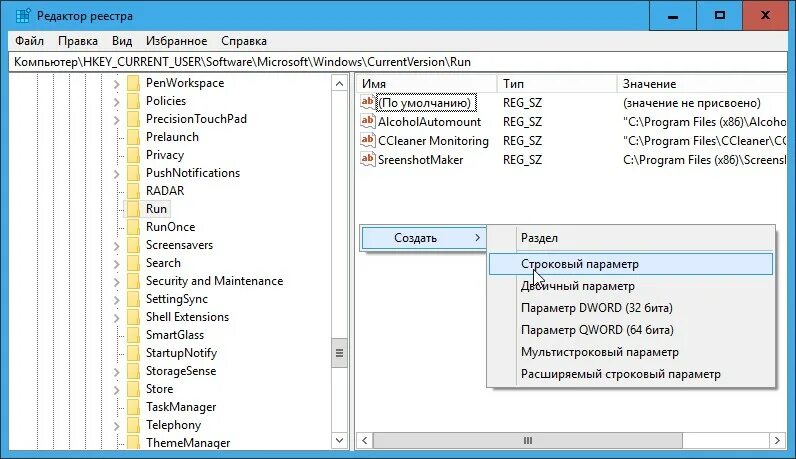This screenshot has height=459, width=796.
Task: Open the Справка menu
Action: [244, 41]
